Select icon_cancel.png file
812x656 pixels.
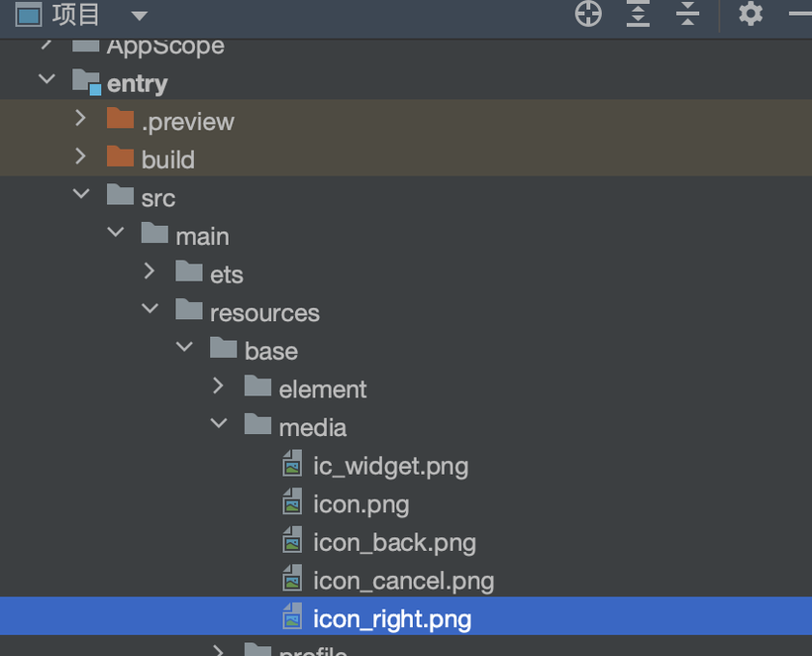point(403,582)
